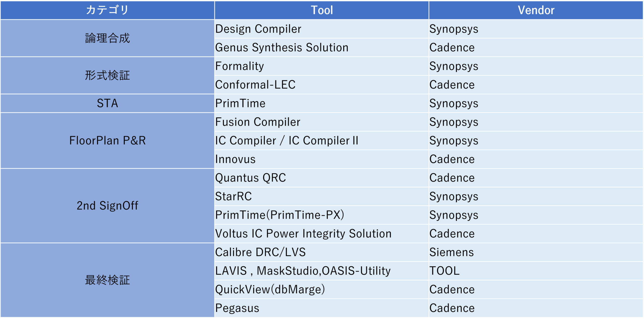Click the 形式検証 category cell
This screenshot has width=644, height=322.
click(107, 76)
